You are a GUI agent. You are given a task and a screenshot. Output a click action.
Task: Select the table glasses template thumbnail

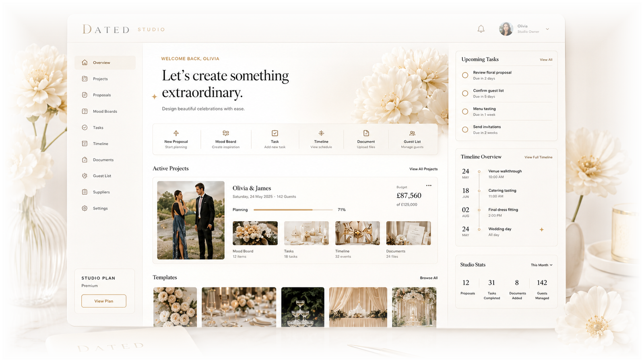pos(239,307)
